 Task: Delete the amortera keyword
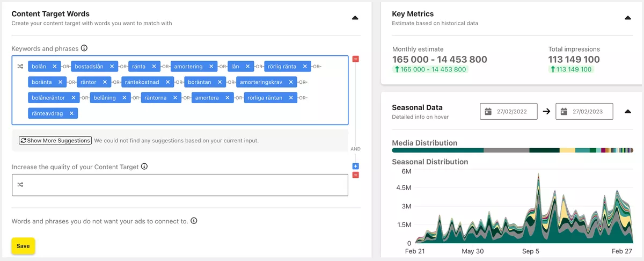point(227,98)
